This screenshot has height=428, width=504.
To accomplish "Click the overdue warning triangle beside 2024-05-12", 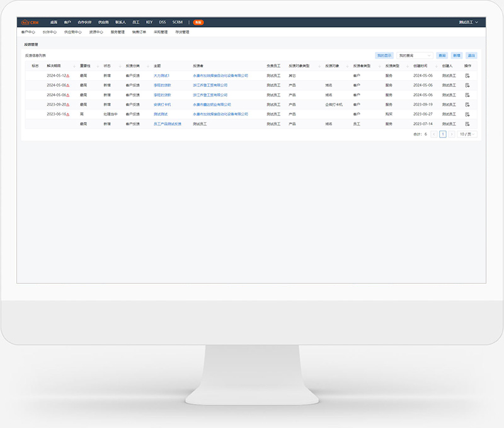I will (x=67, y=76).
